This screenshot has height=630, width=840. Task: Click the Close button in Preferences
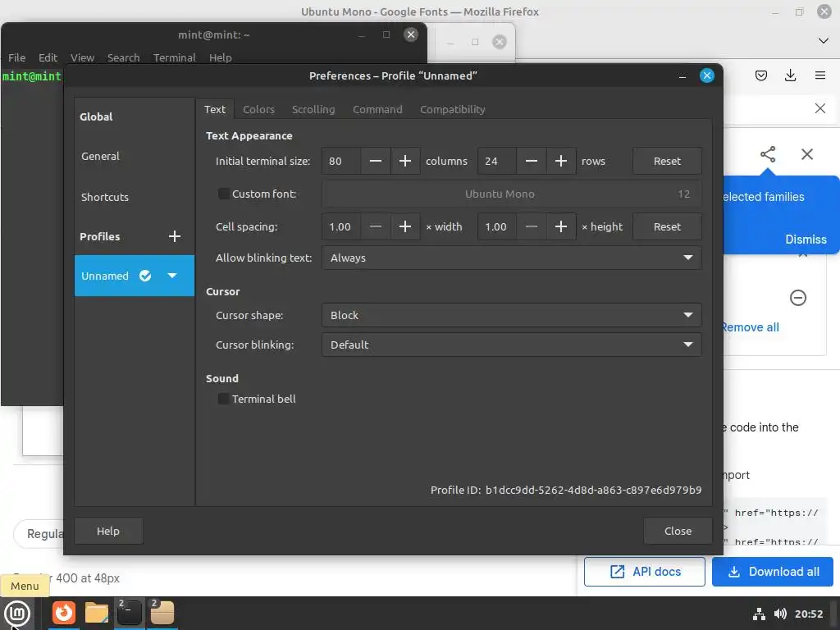tap(678, 531)
